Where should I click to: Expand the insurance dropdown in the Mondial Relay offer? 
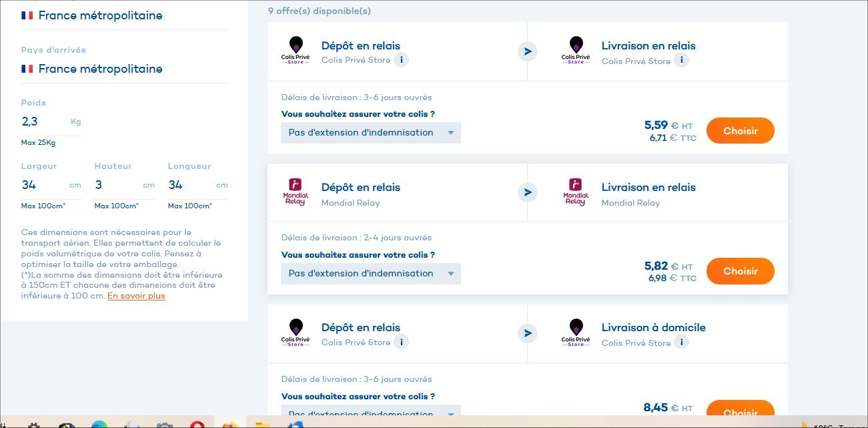point(371,273)
